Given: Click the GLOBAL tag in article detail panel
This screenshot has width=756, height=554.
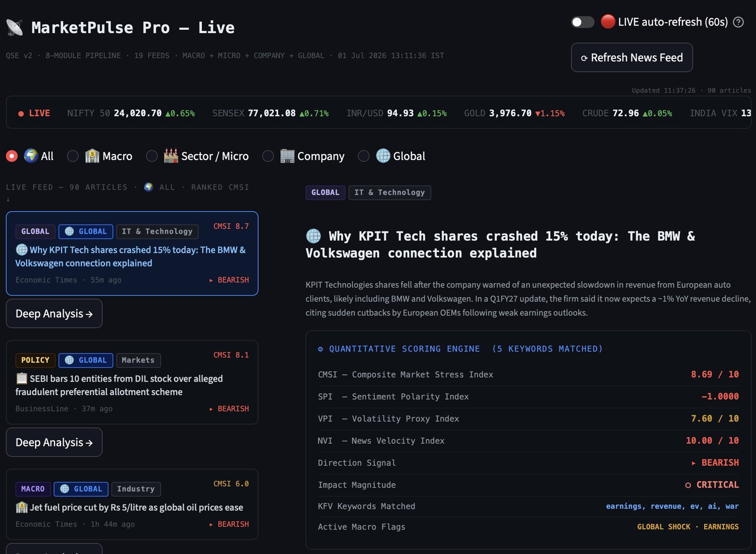Looking at the screenshot, I should 325,192.
